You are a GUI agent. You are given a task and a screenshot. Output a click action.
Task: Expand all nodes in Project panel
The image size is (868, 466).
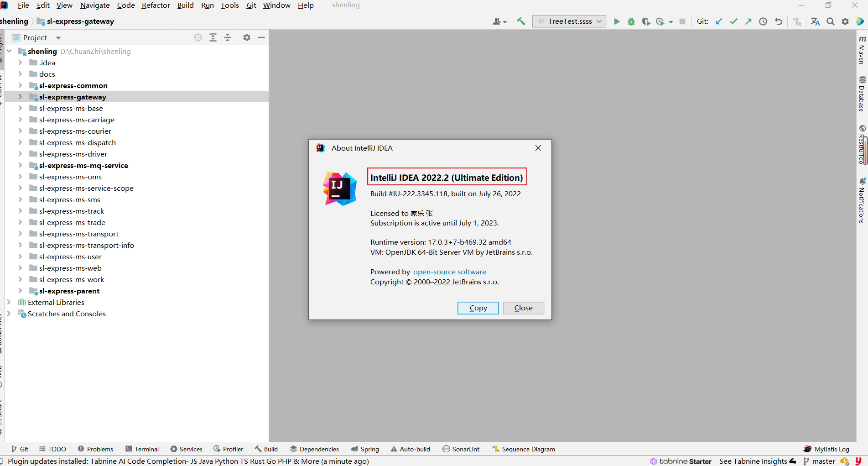pos(213,37)
